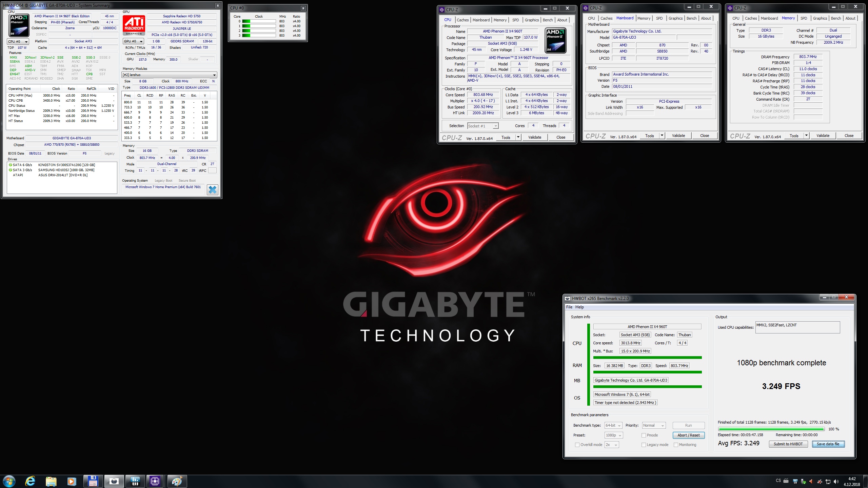This screenshot has height=488, width=868.
Task: Open Windows Explorer folder icon in taskbar
Action: (51, 481)
